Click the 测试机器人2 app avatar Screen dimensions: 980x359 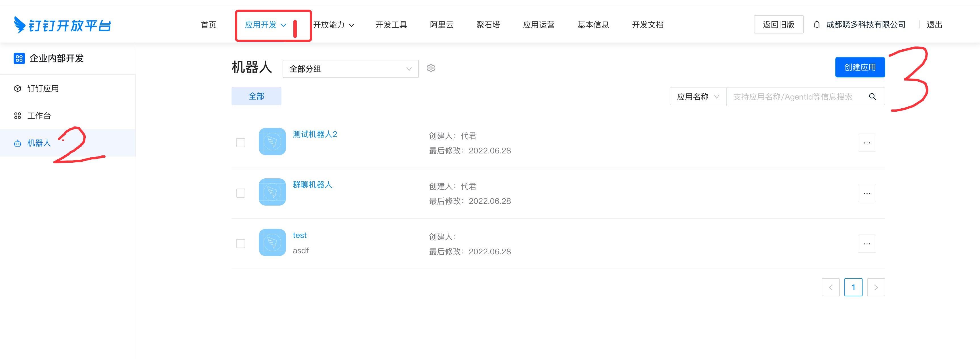click(x=272, y=142)
